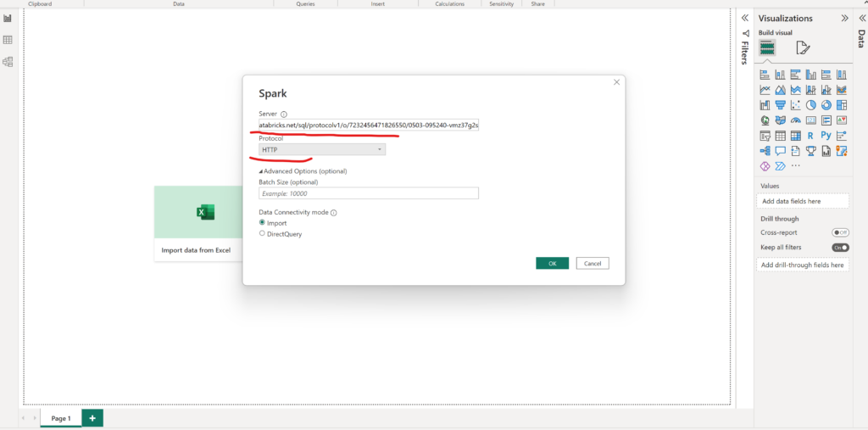Toggle the Keep all filters switch

840,247
